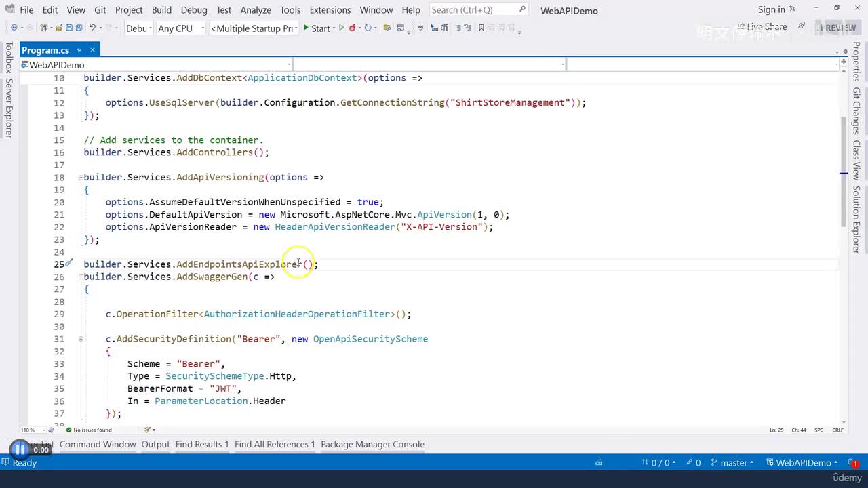868x488 pixels.
Task: Open the View menu
Action: pos(76,9)
